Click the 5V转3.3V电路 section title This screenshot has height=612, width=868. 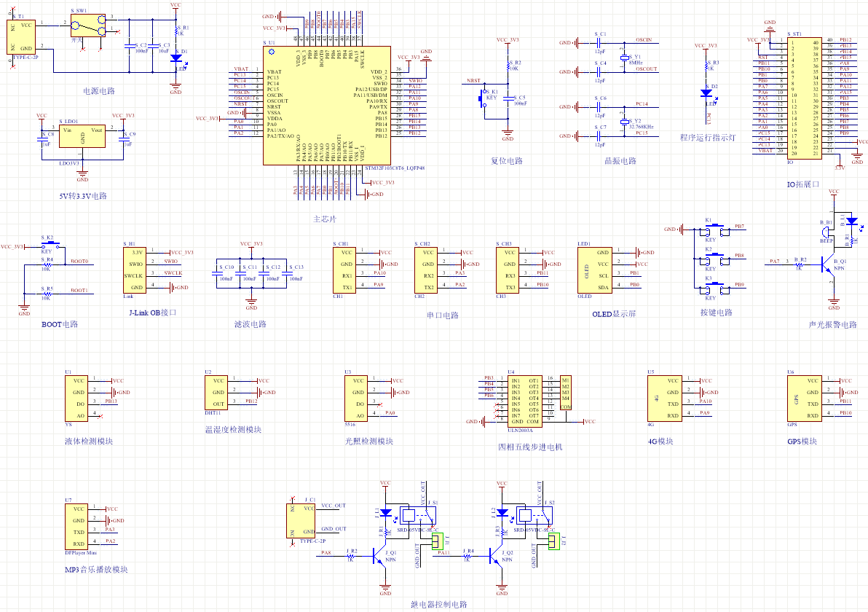pyautogui.click(x=83, y=196)
